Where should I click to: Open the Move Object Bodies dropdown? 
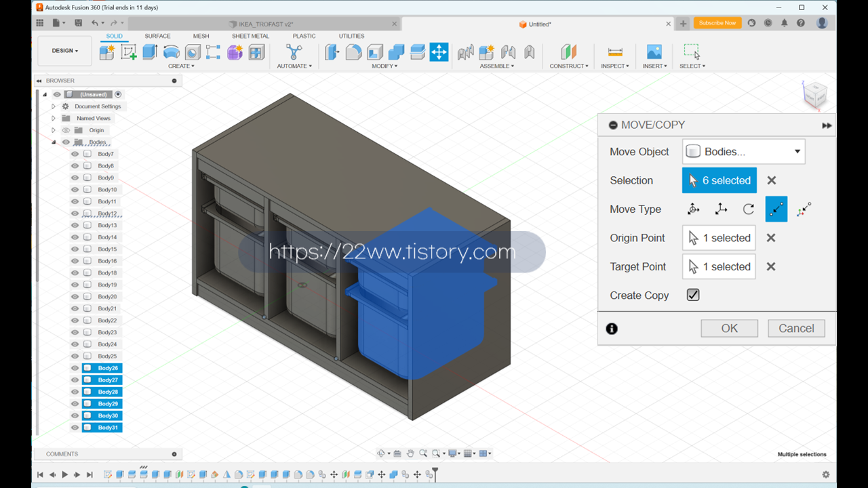pos(744,152)
